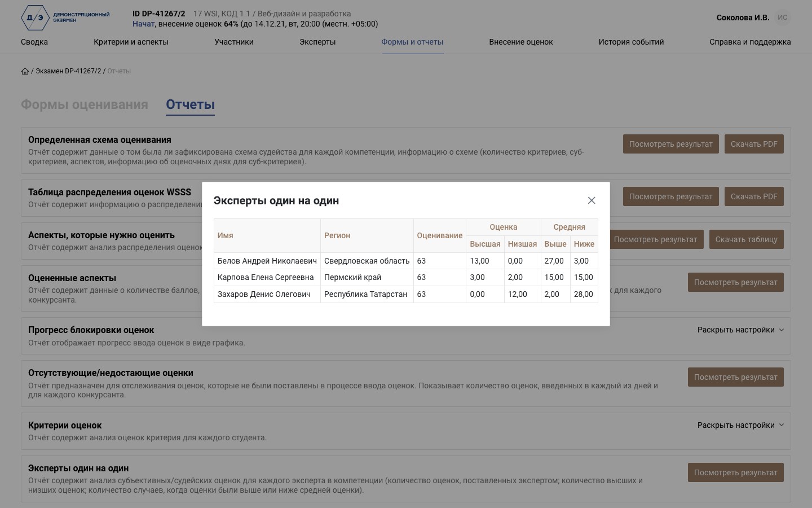The image size is (812, 508).
Task: Click the 27,00 value cell
Action: (x=555, y=261)
